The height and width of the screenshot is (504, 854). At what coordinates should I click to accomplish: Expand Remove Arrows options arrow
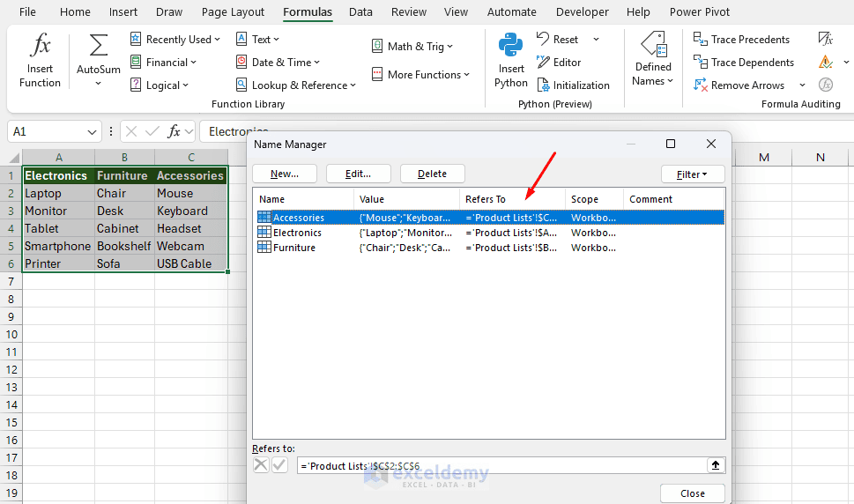pyautogui.click(x=802, y=85)
